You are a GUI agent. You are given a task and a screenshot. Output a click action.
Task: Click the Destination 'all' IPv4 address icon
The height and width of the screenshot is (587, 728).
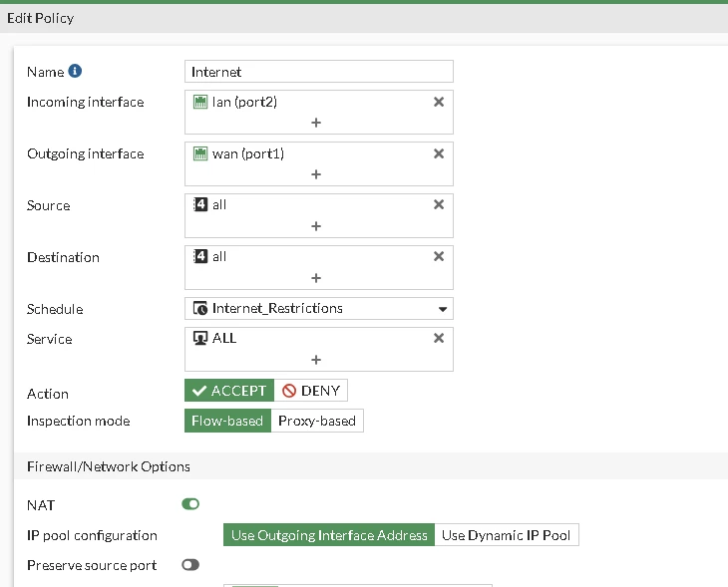(200, 256)
